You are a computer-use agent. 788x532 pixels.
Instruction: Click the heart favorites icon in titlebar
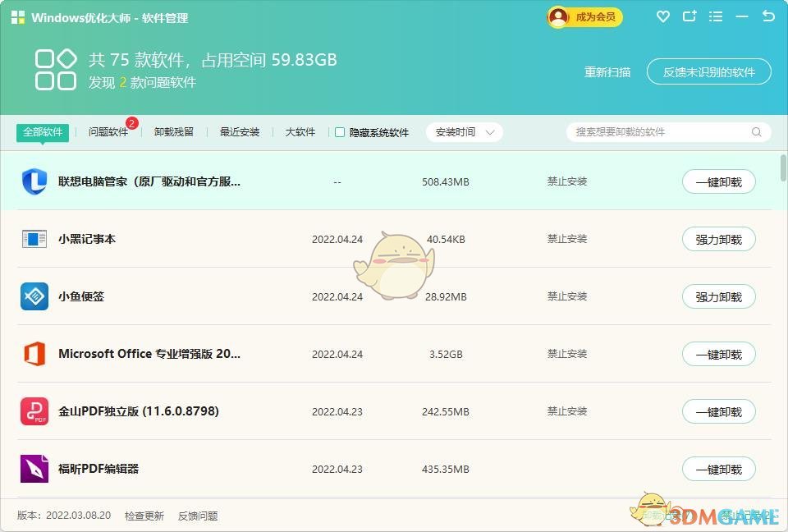(x=663, y=16)
